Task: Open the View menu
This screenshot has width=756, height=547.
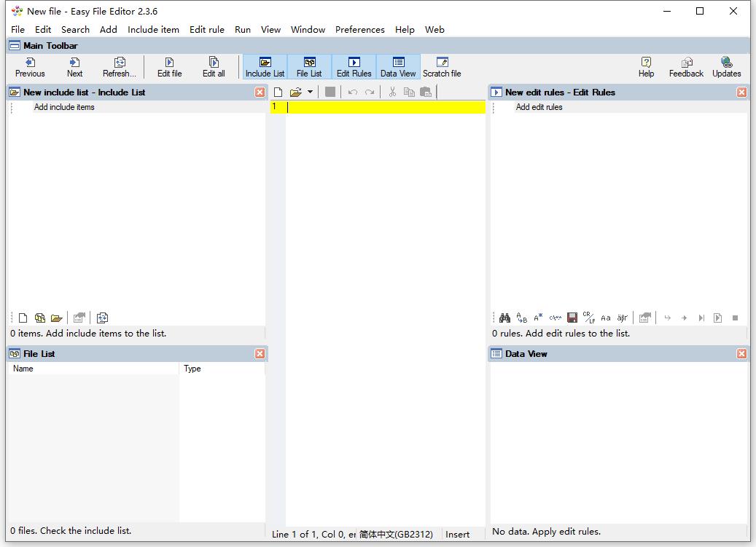Action: tap(271, 29)
